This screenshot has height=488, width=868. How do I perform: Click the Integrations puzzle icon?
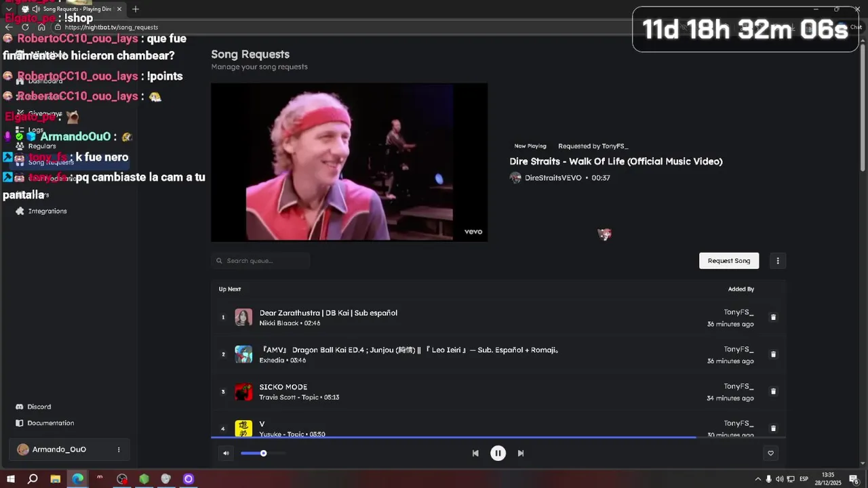coord(20,211)
